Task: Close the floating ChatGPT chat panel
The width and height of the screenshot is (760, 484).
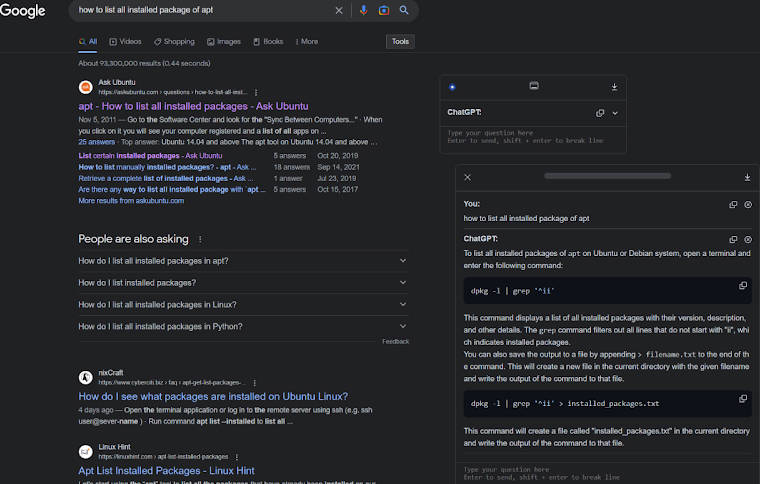Action: [467, 177]
